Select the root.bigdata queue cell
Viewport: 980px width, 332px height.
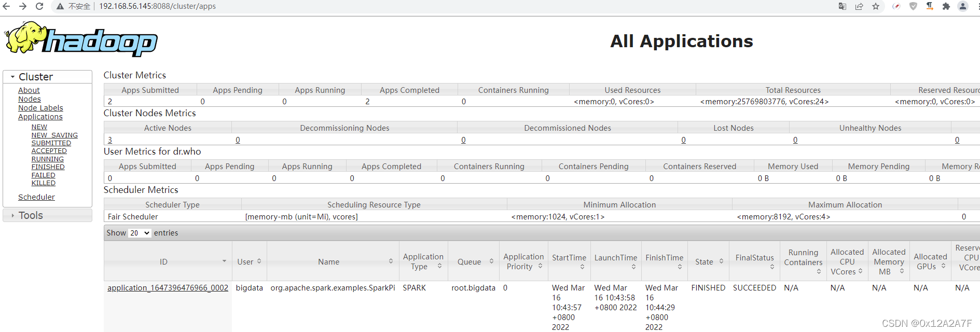point(473,288)
